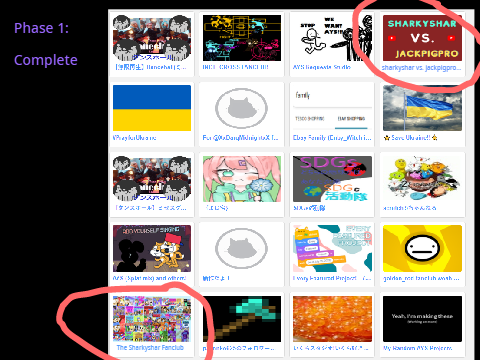Open the waving Ukraine flag photo thumbnail
The height and width of the screenshot is (360, 480).
point(422,108)
